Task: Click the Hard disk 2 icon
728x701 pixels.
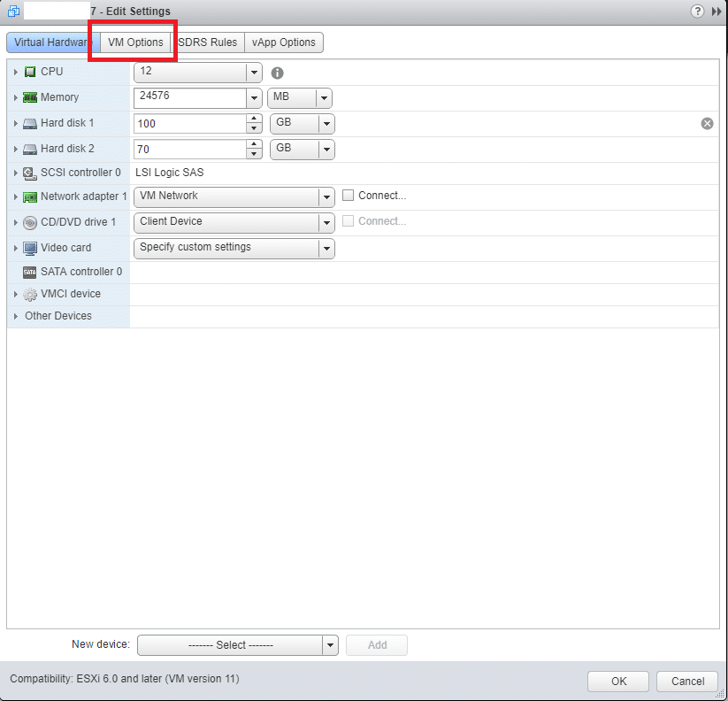Action: 30,149
